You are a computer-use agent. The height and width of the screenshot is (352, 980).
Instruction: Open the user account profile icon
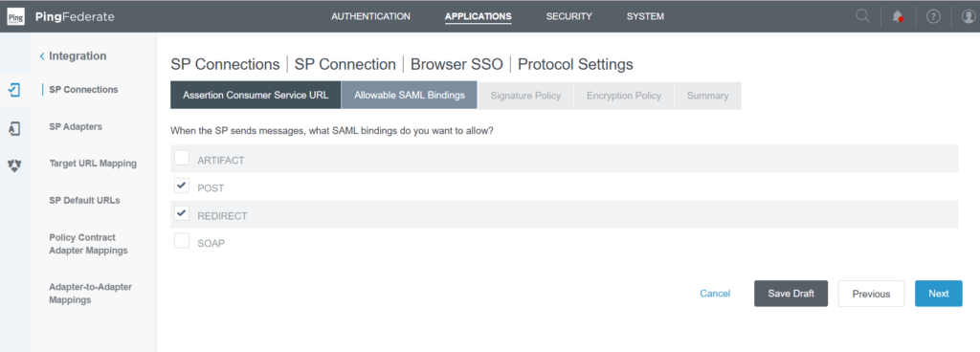969,17
